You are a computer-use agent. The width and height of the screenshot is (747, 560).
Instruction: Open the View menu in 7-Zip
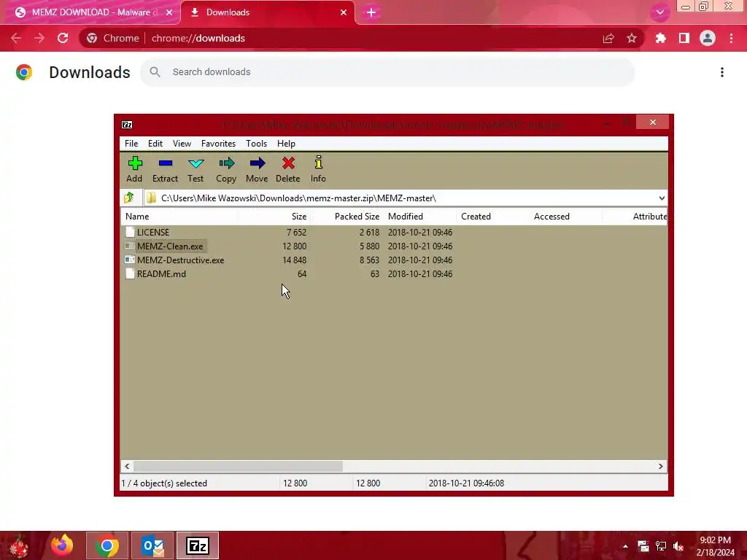click(x=182, y=144)
